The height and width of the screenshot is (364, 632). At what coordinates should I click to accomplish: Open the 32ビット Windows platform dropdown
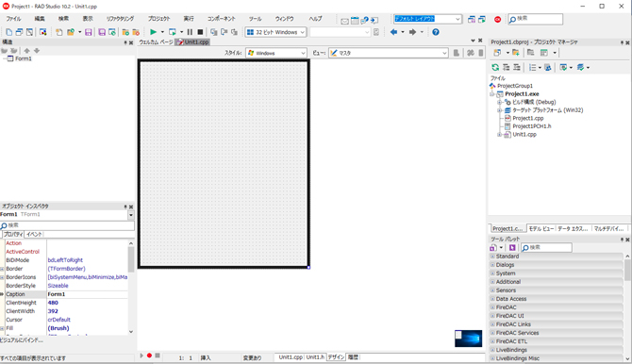click(302, 32)
